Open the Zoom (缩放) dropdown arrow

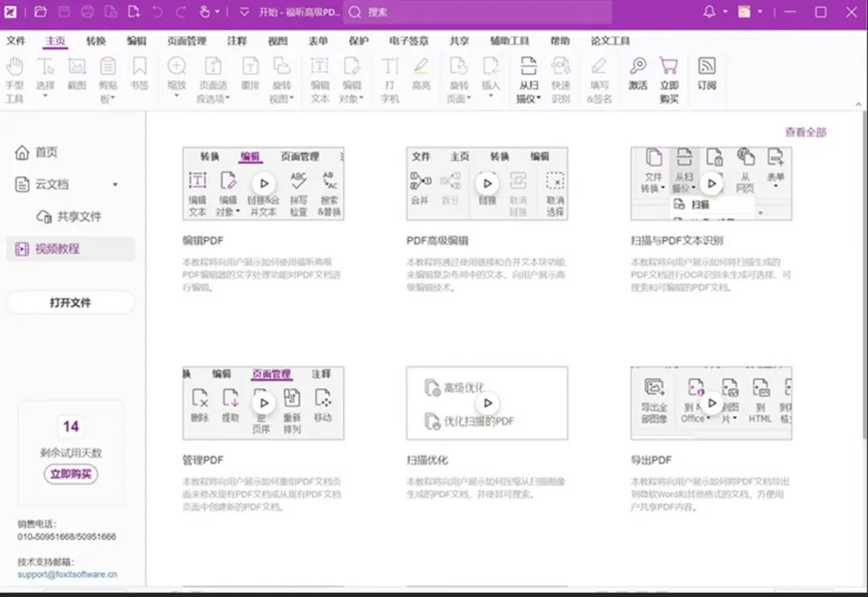tap(177, 96)
